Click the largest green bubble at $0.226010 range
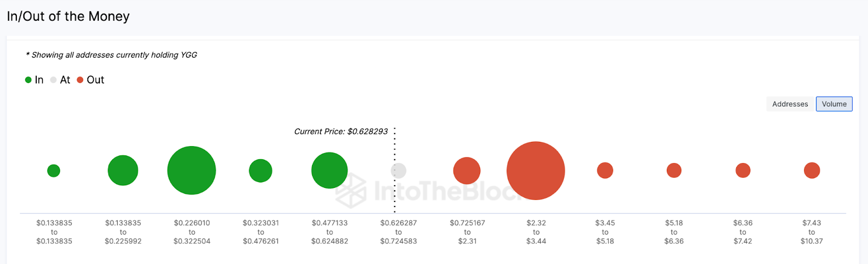Viewport: 868px width, 264px height. [192, 171]
